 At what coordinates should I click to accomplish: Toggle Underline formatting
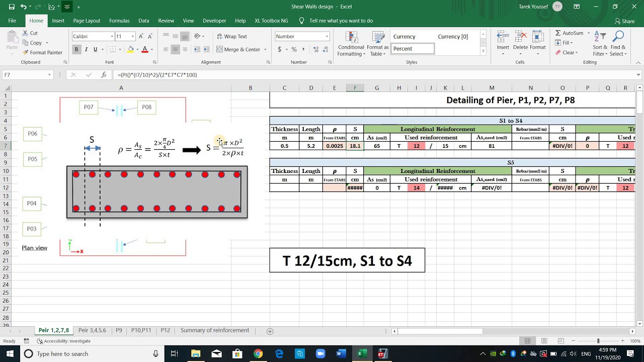point(95,49)
